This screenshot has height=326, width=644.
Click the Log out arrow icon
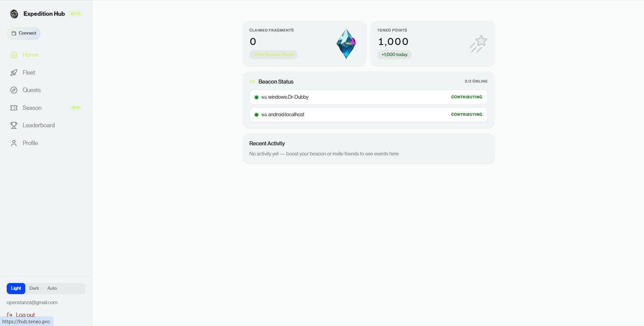pos(10,315)
